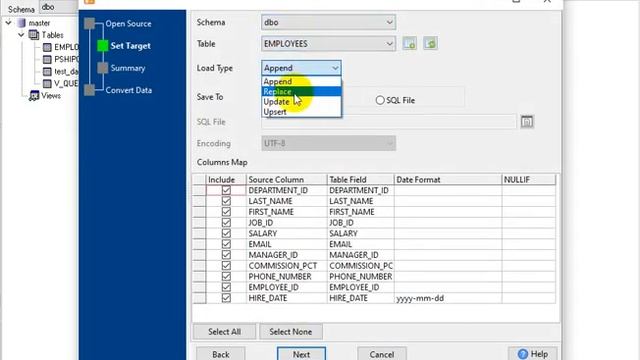640x360 pixels.
Task: Click the Date Format column header
Action: (x=447, y=180)
